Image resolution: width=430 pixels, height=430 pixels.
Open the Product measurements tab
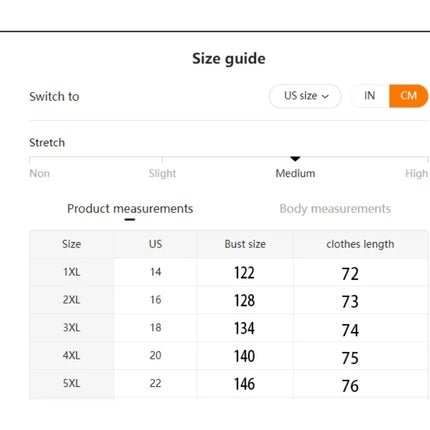tap(130, 209)
